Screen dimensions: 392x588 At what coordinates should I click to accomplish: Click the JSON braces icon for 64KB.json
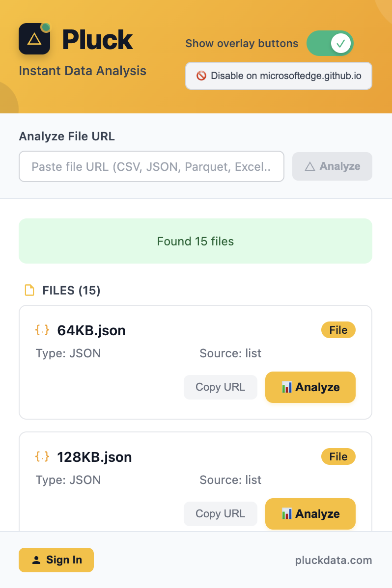(x=42, y=330)
